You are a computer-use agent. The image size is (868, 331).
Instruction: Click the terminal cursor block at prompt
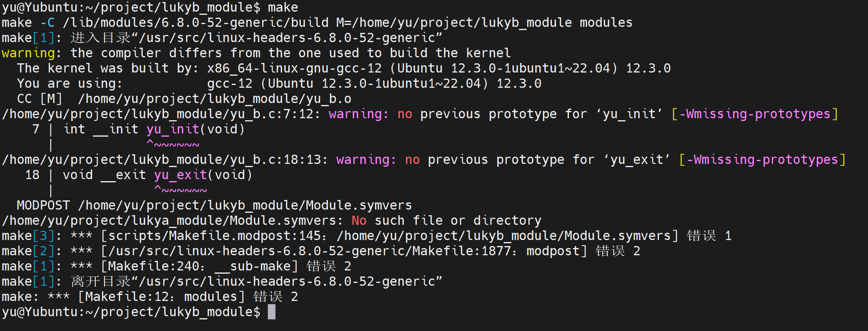(x=271, y=312)
